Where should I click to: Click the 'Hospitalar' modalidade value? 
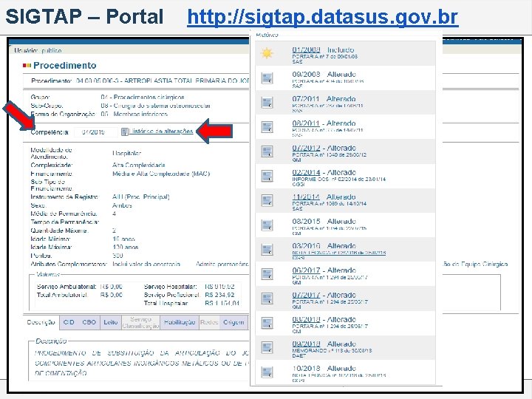click(x=126, y=154)
